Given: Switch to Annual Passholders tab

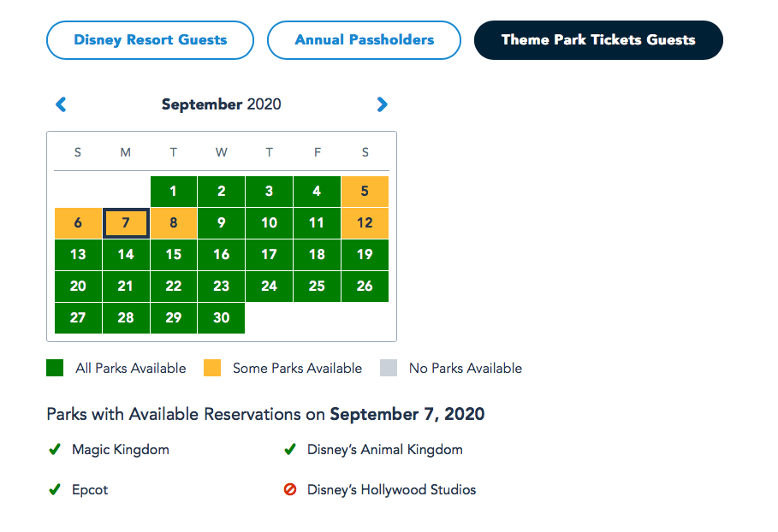Looking at the screenshot, I should [364, 40].
